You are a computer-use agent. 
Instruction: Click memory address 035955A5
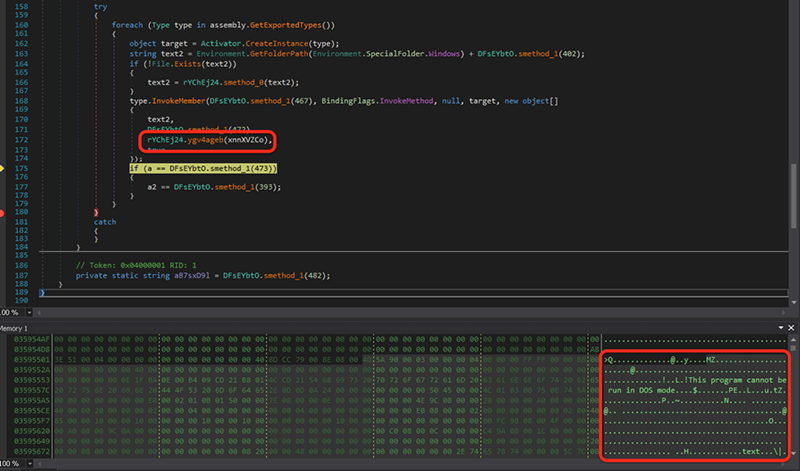click(32, 401)
